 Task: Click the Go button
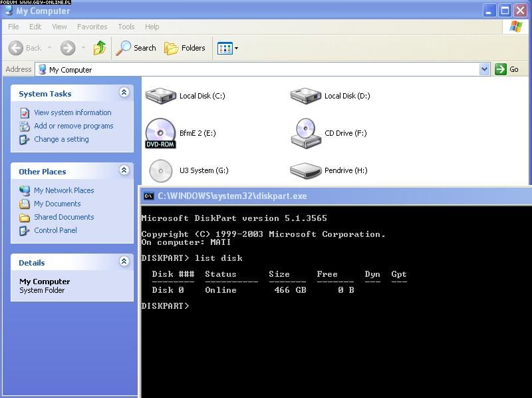coord(507,69)
